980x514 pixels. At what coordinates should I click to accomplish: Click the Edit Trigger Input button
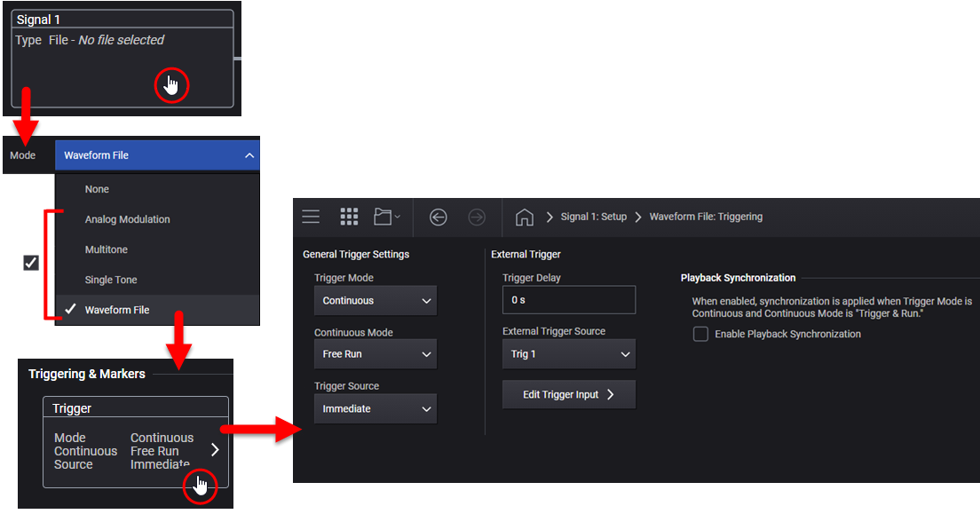[568, 394]
